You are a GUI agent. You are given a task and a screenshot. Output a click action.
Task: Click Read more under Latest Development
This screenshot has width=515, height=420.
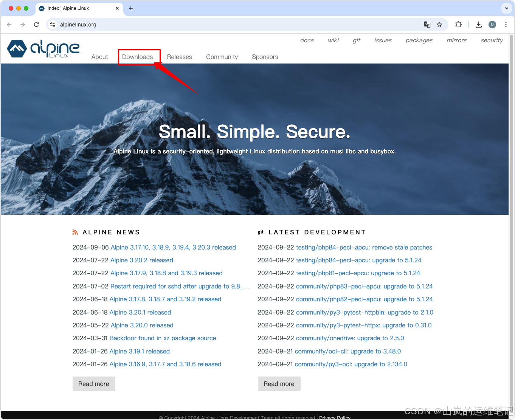(x=279, y=384)
